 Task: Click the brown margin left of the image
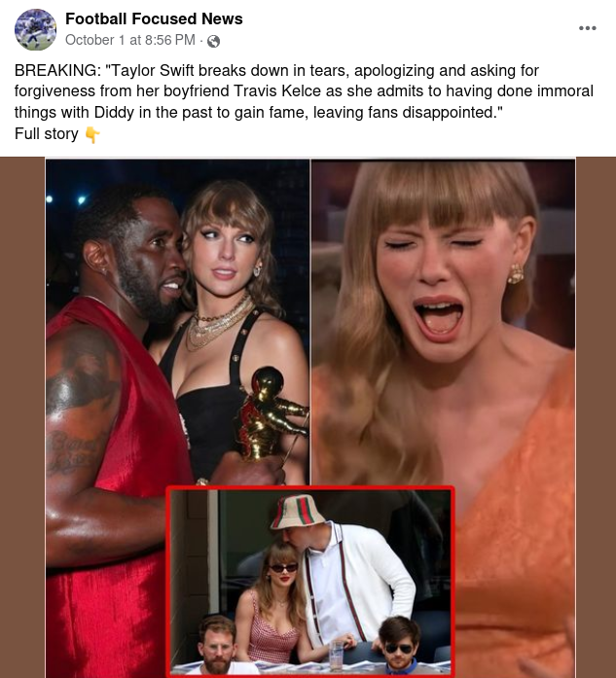[22, 417]
